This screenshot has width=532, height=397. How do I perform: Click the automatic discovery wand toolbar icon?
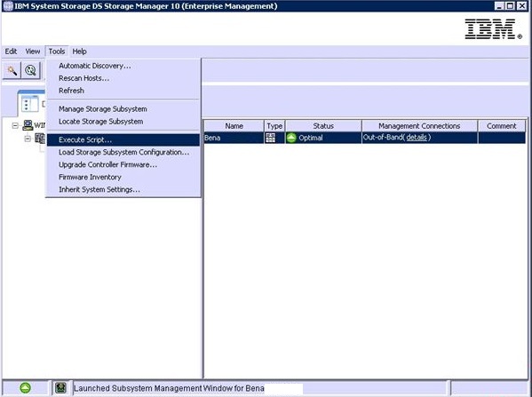[x=12, y=70]
